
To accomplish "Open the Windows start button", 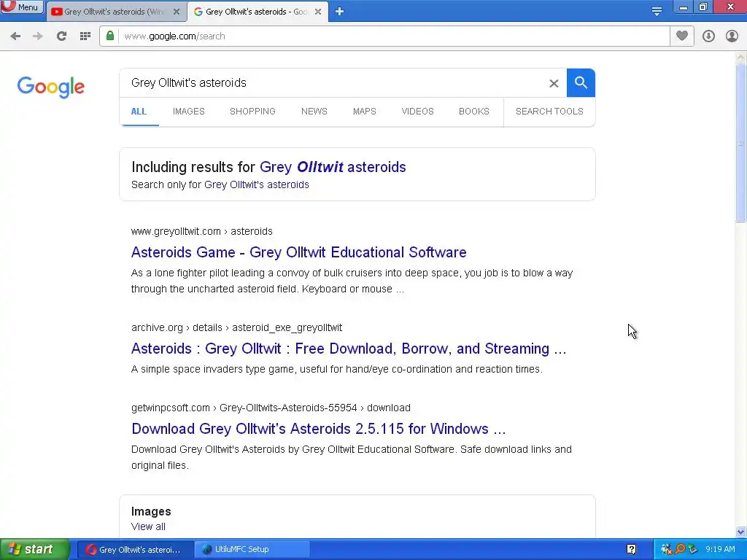I will [x=34, y=550].
